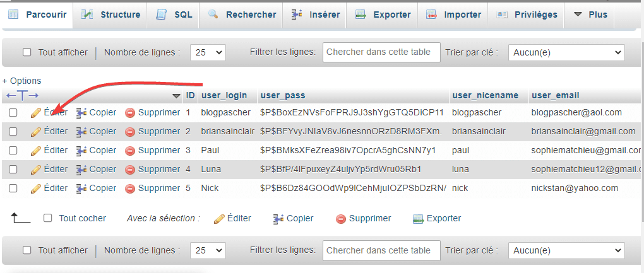
Task: Open the Privilèges tab
Action: coord(527,15)
